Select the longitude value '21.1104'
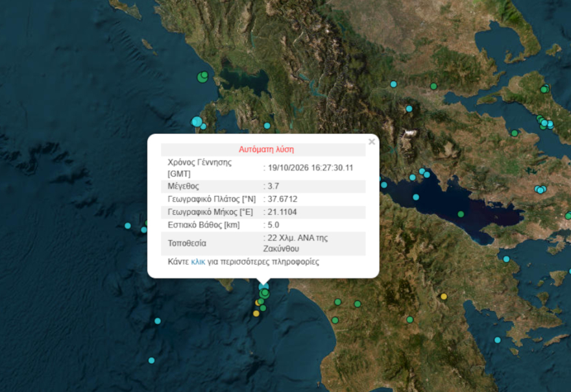 click(x=282, y=212)
